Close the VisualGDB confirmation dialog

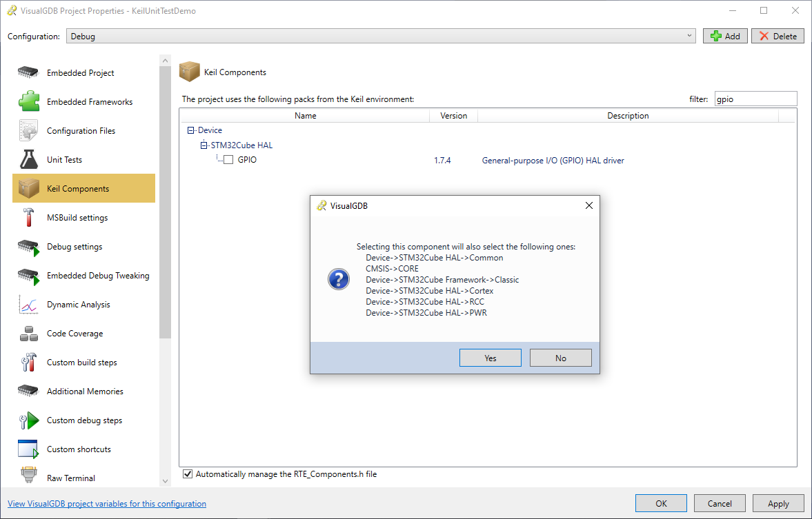pos(588,205)
